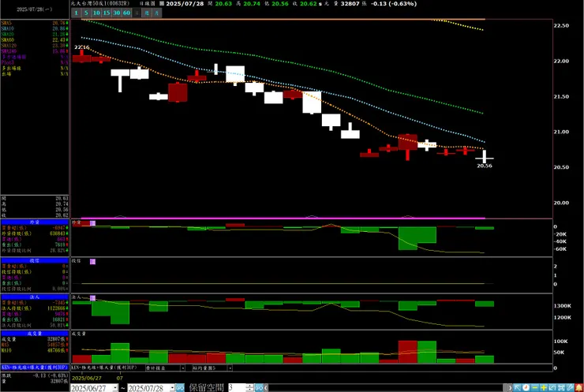The width and height of the screenshot is (584, 392).
Task: Click the scroll-left arrow after second GO
Action: [266, 387]
